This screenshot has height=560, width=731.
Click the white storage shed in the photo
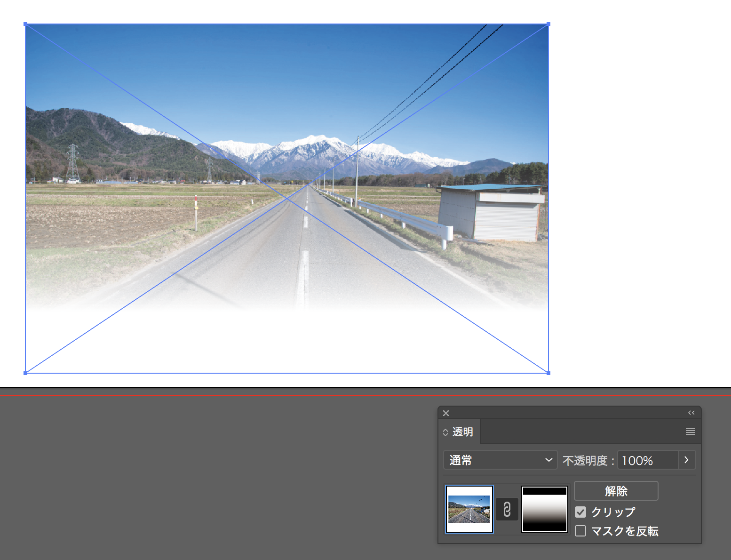pyautogui.click(x=492, y=214)
